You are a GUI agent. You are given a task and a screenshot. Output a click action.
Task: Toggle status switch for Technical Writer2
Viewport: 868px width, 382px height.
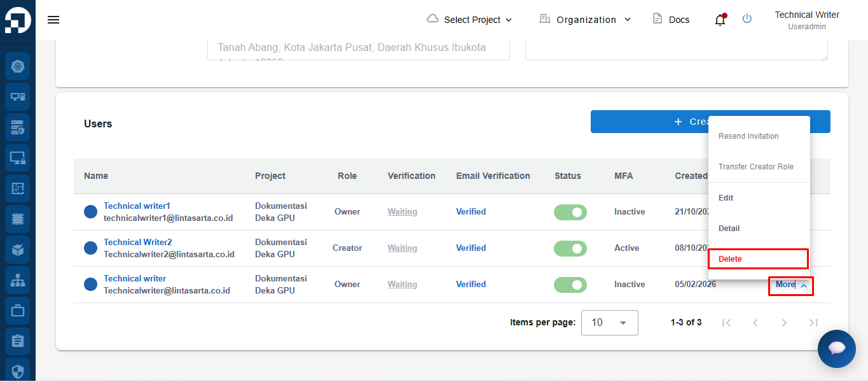pyautogui.click(x=570, y=248)
